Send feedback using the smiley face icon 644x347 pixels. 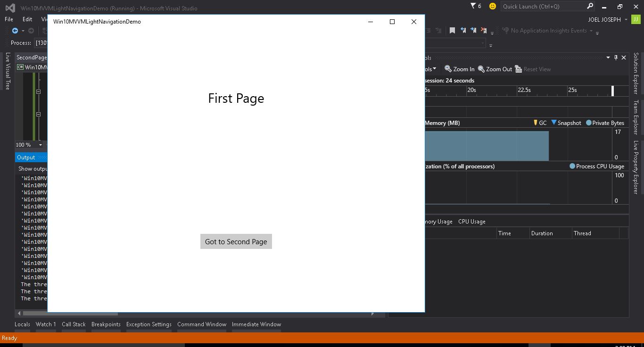tap(492, 6)
